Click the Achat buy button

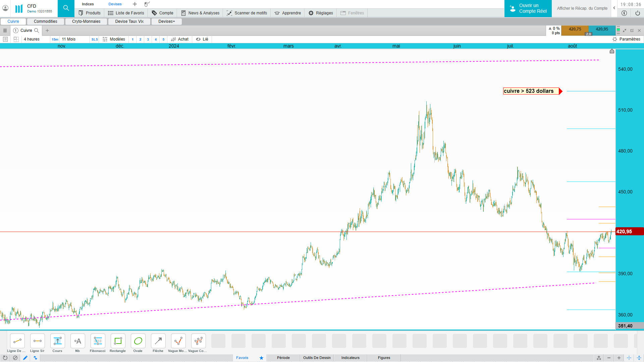180,39
